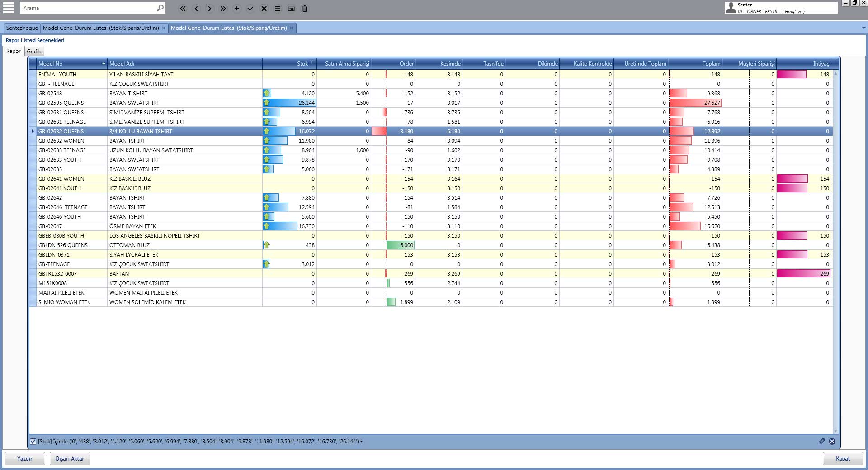Click the filter funnel on Stok header

311,61
